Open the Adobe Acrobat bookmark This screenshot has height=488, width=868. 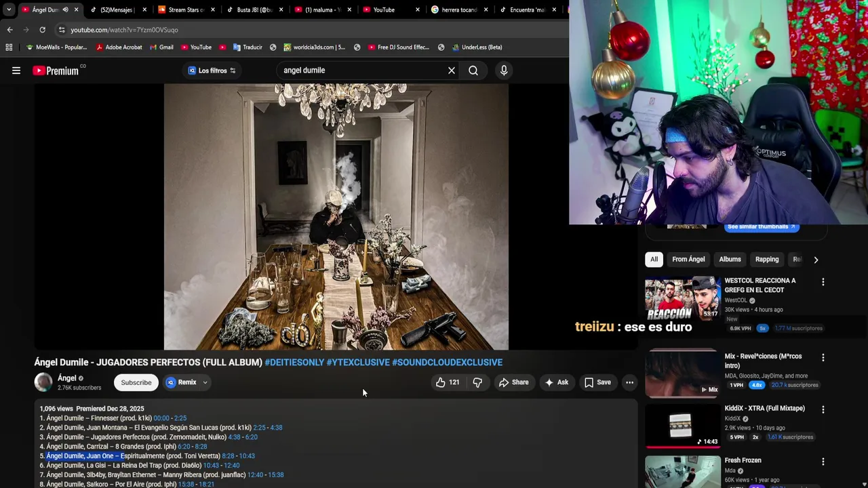(119, 47)
